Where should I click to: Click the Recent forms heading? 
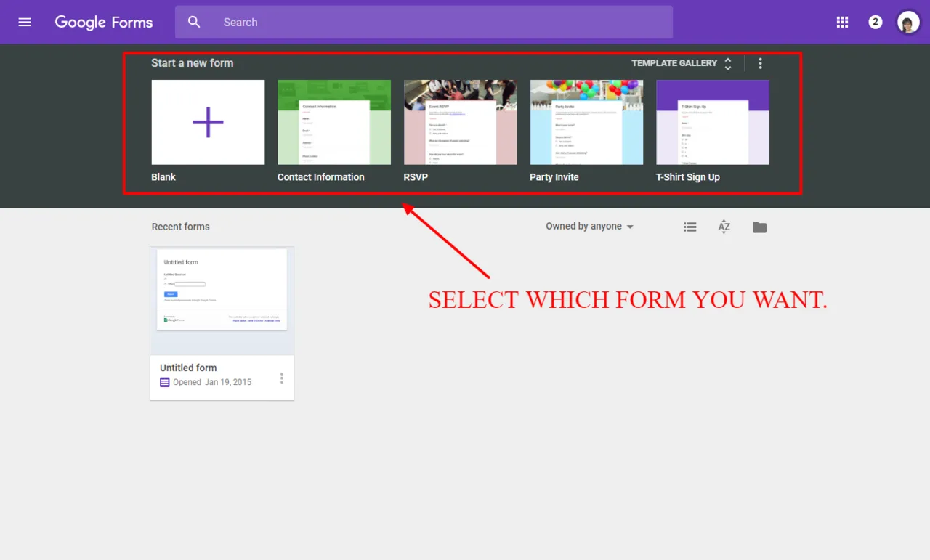tap(180, 227)
